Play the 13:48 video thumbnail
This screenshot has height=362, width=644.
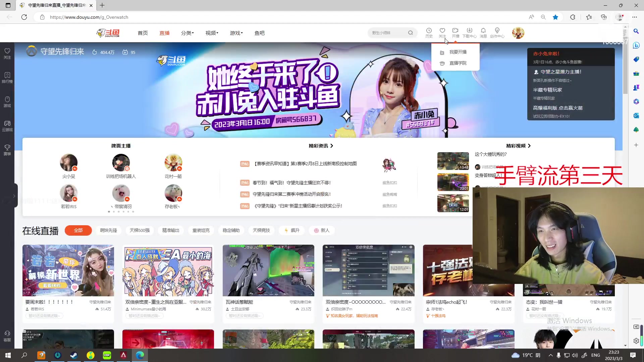pyautogui.click(x=453, y=161)
